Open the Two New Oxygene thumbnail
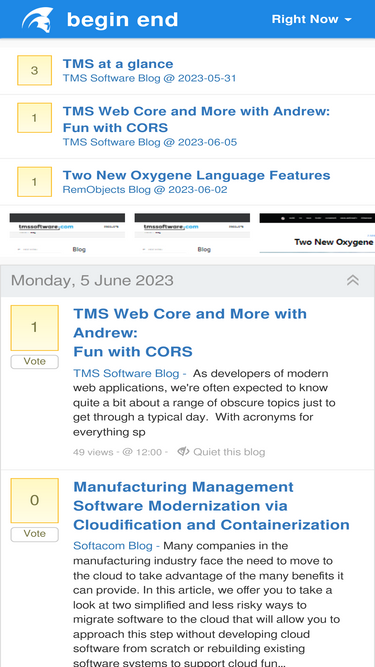 [x=317, y=233]
